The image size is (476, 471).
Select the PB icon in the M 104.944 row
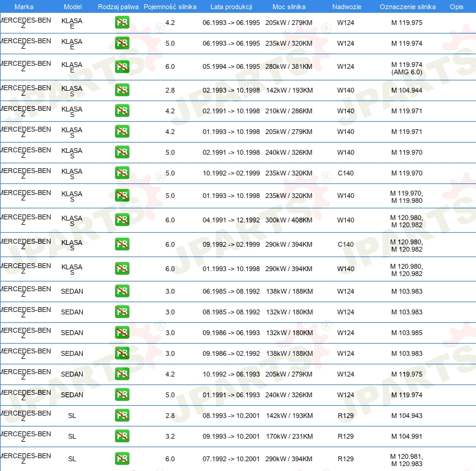(x=122, y=90)
